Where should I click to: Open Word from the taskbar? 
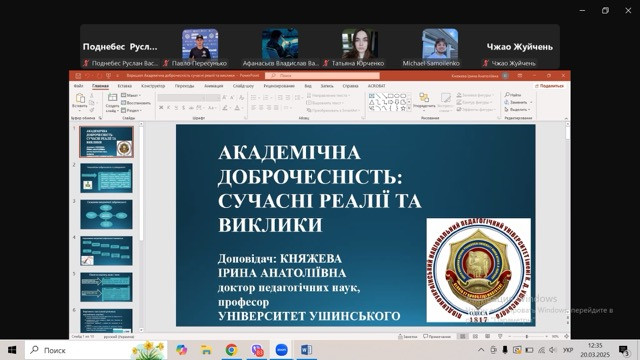306,350
